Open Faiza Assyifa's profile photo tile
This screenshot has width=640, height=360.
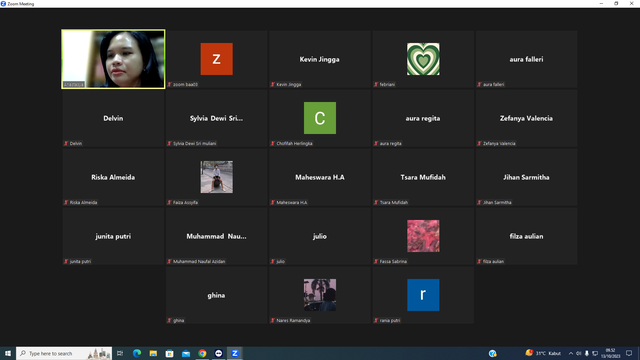[216, 177]
